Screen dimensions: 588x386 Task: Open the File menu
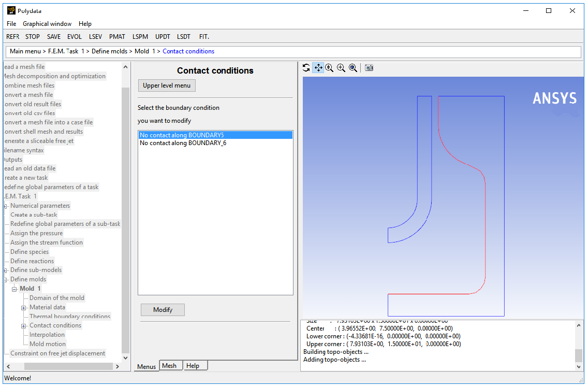[11, 24]
